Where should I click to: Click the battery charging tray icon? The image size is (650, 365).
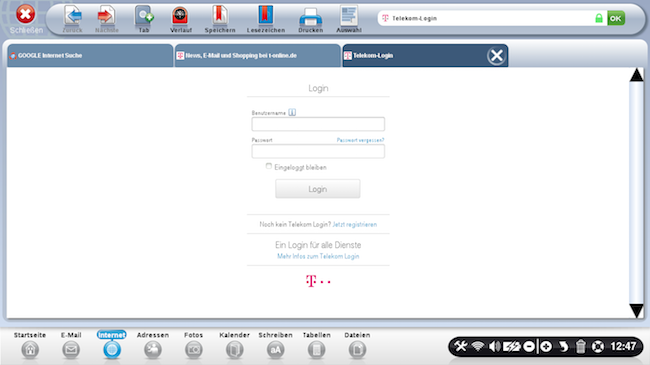[x=512, y=346]
